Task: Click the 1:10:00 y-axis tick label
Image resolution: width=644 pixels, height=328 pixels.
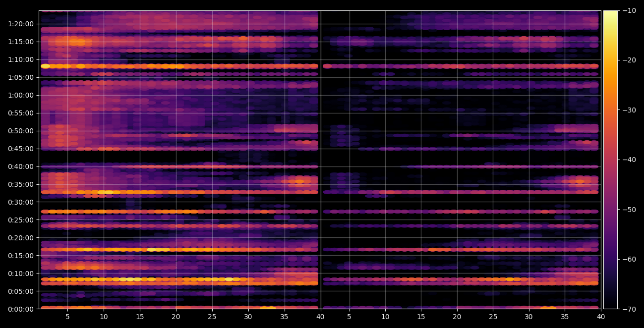Action: coord(21,59)
